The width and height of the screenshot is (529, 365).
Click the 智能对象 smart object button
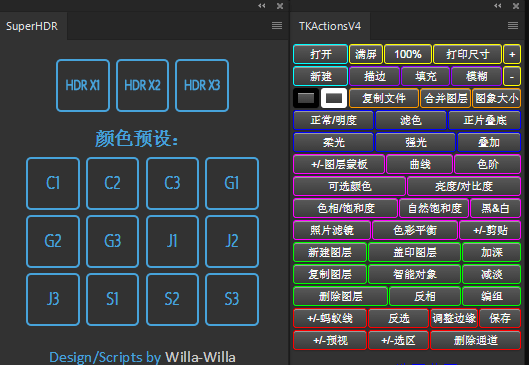[x=415, y=274]
